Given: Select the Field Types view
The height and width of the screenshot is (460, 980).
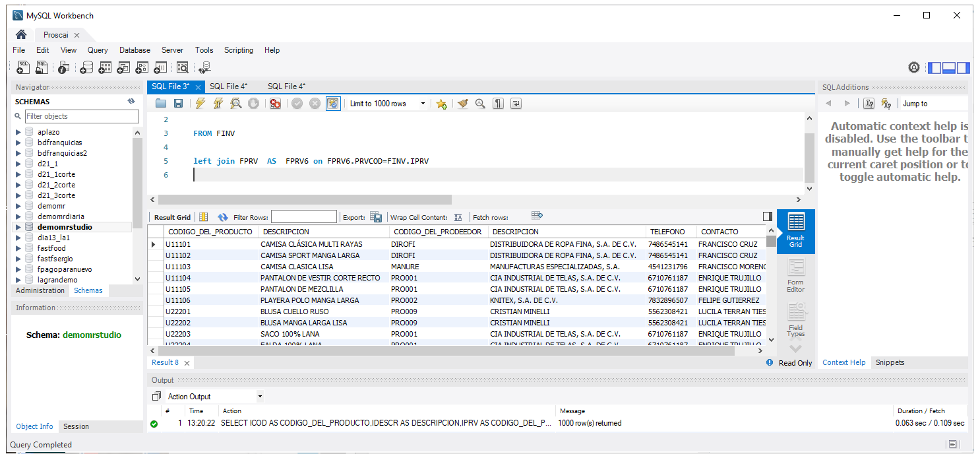Looking at the screenshot, I should click(x=796, y=319).
